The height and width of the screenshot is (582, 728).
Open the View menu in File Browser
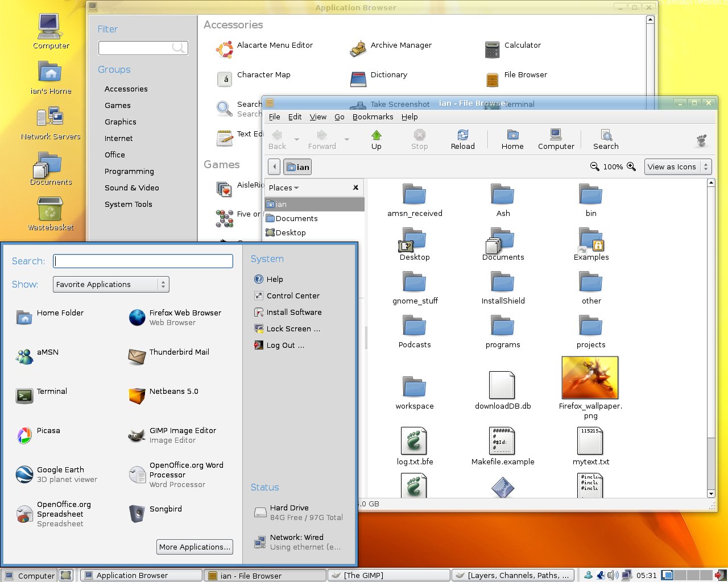click(318, 117)
